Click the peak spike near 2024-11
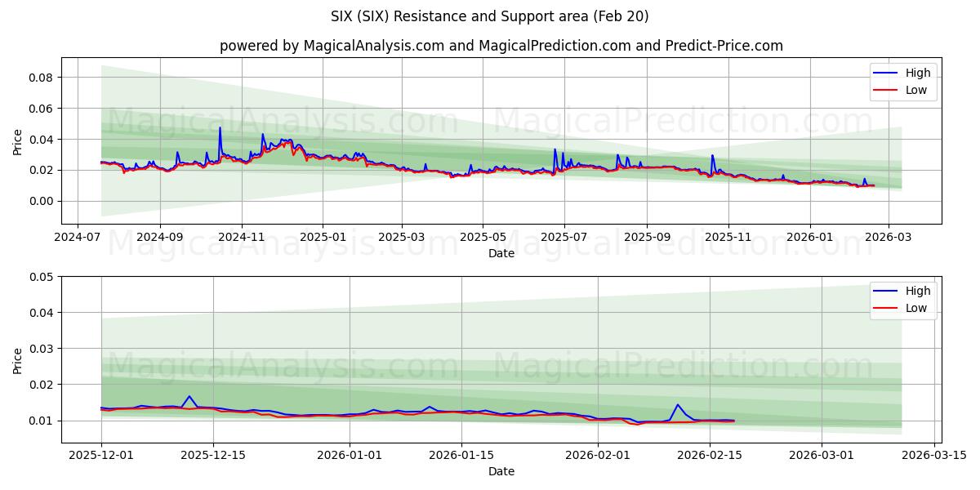Viewport: 980px width, 490px height. coord(219,127)
